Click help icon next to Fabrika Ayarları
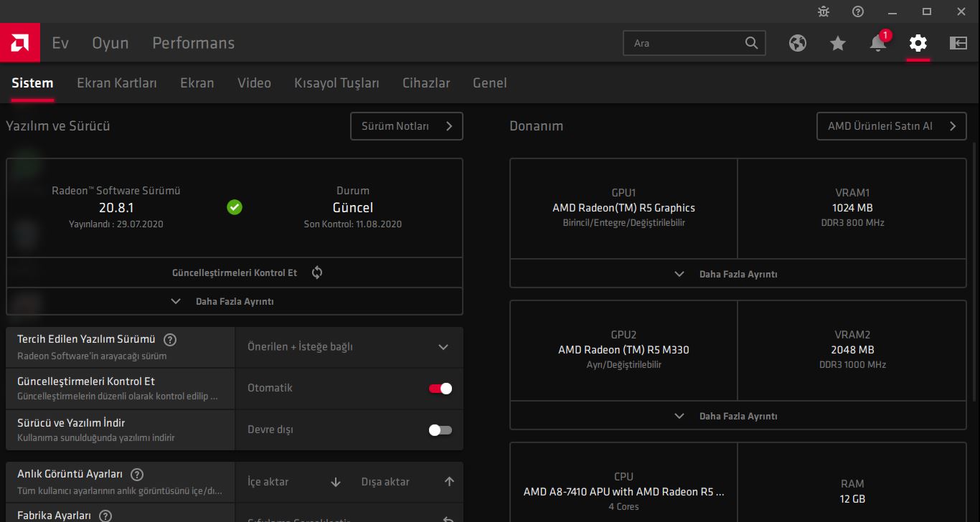The width and height of the screenshot is (980, 522). click(x=105, y=516)
